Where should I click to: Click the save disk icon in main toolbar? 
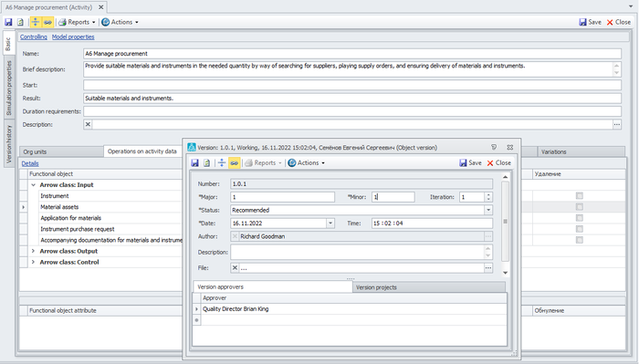click(x=8, y=22)
